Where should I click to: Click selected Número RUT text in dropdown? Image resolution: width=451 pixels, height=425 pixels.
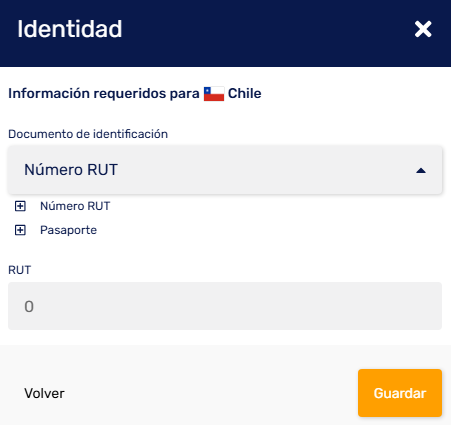(x=71, y=170)
